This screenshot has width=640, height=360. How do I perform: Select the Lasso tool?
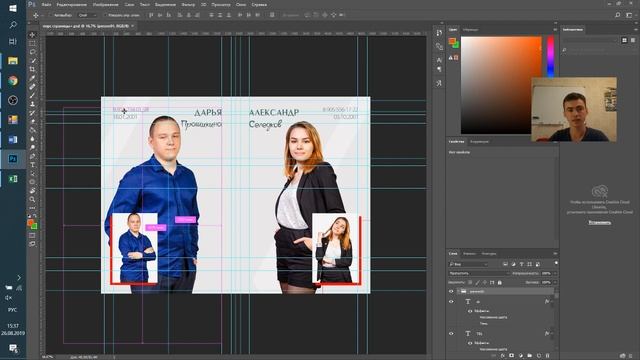pyautogui.click(x=32, y=52)
